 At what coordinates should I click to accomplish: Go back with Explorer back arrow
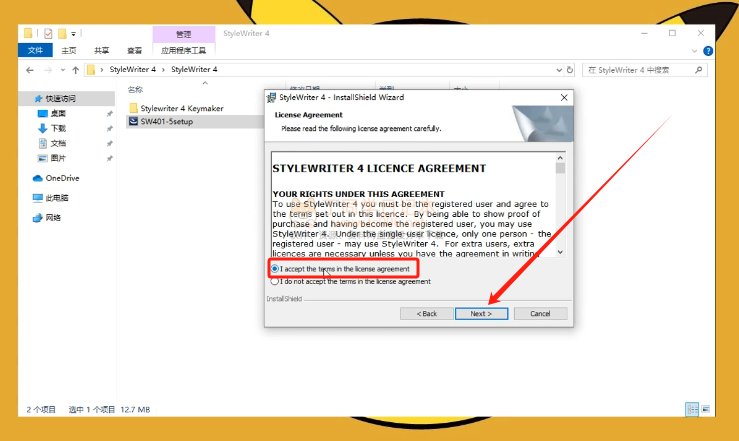(x=30, y=70)
